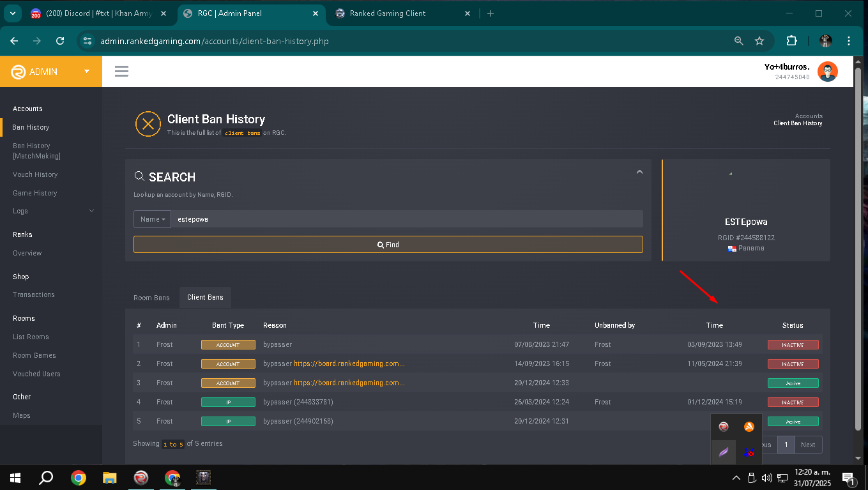Bookmark this page with the star
868x490 pixels.
coord(759,41)
